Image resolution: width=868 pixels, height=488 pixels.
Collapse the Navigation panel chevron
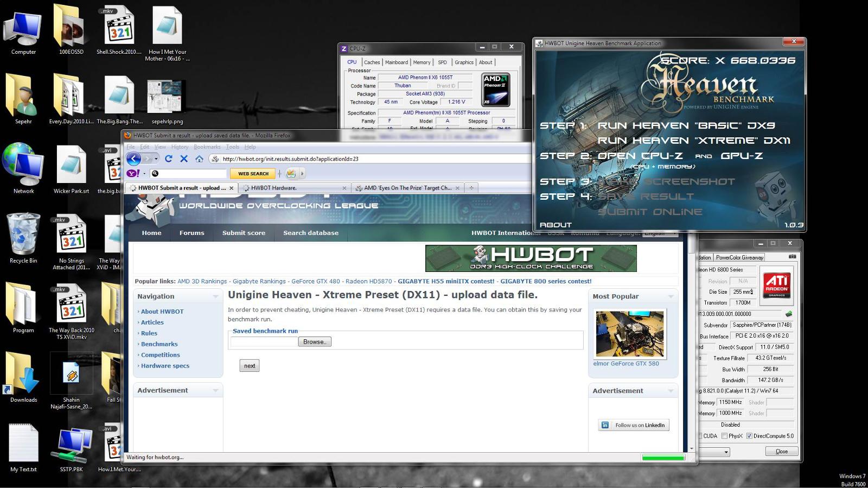215,296
